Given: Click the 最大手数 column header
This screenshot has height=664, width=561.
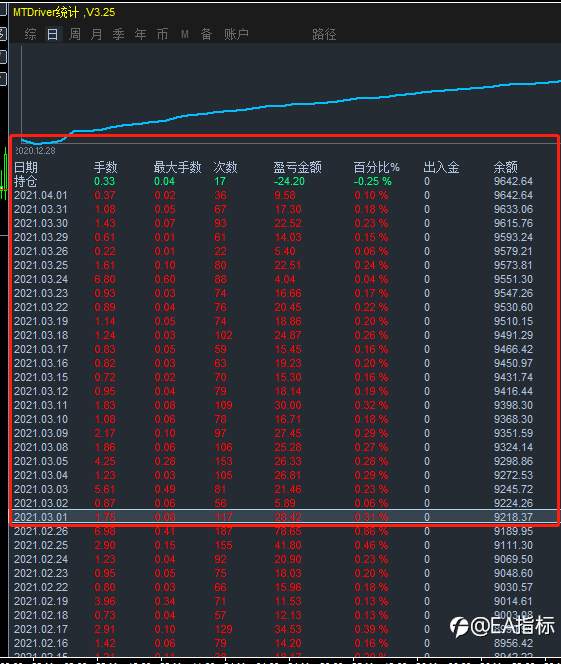Looking at the screenshot, I should click(x=177, y=167).
